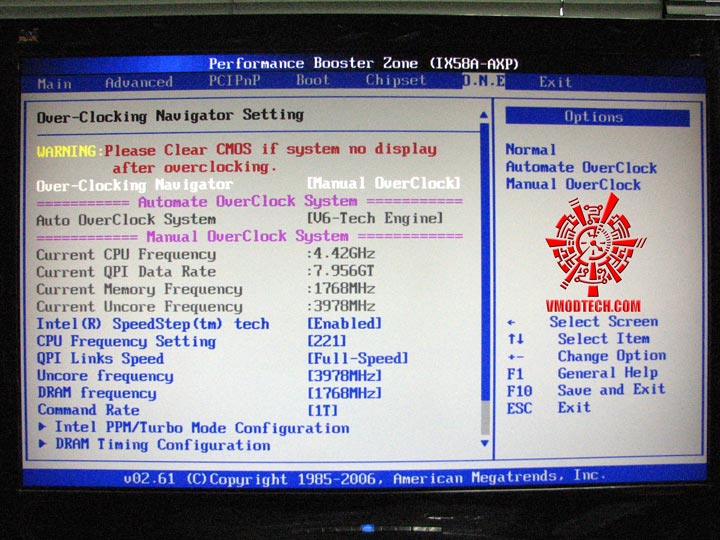Choose Manual OverClock in the Options panel
Screen dimensions: 720x540
[573, 184]
